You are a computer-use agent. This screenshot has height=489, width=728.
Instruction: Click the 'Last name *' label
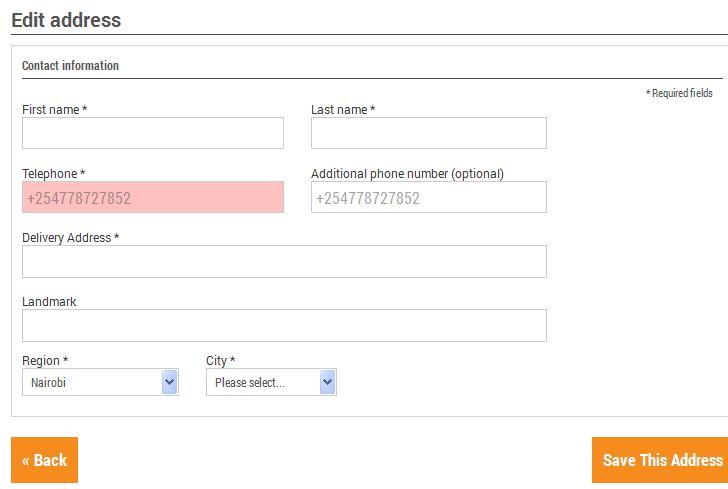click(343, 110)
